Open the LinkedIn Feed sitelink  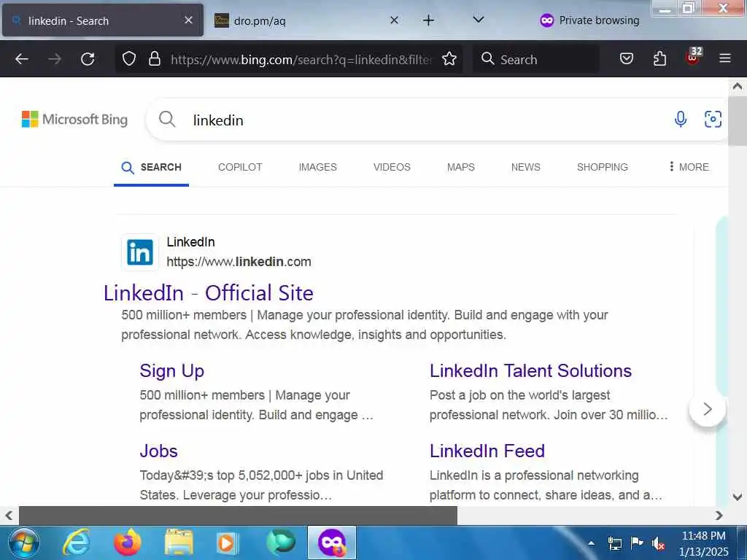tap(487, 451)
